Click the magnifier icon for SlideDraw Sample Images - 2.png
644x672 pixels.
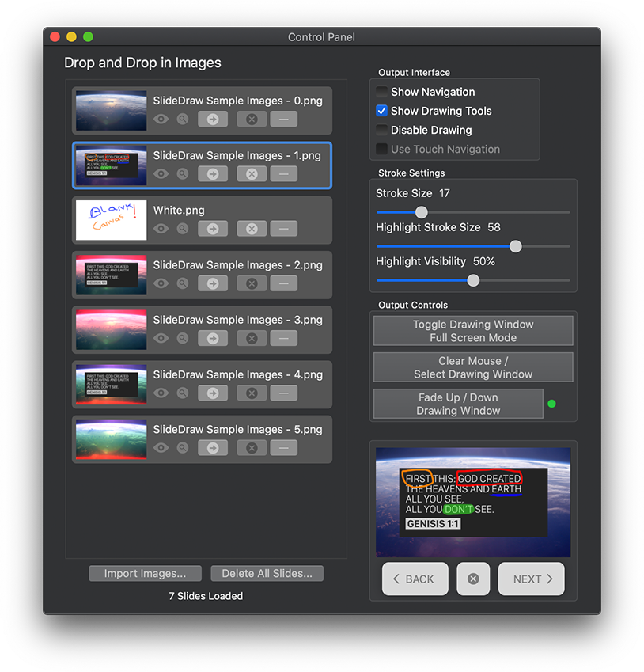coord(183,283)
